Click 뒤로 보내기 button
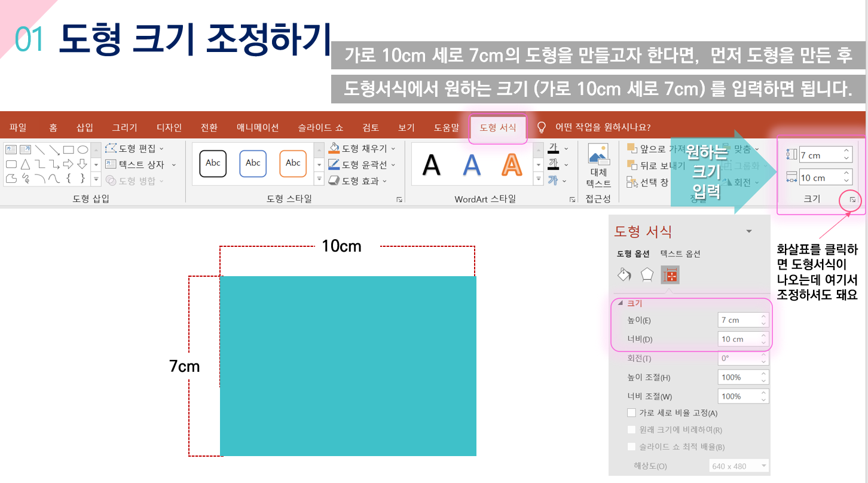The width and height of the screenshot is (868, 483). click(x=656, y=166)
